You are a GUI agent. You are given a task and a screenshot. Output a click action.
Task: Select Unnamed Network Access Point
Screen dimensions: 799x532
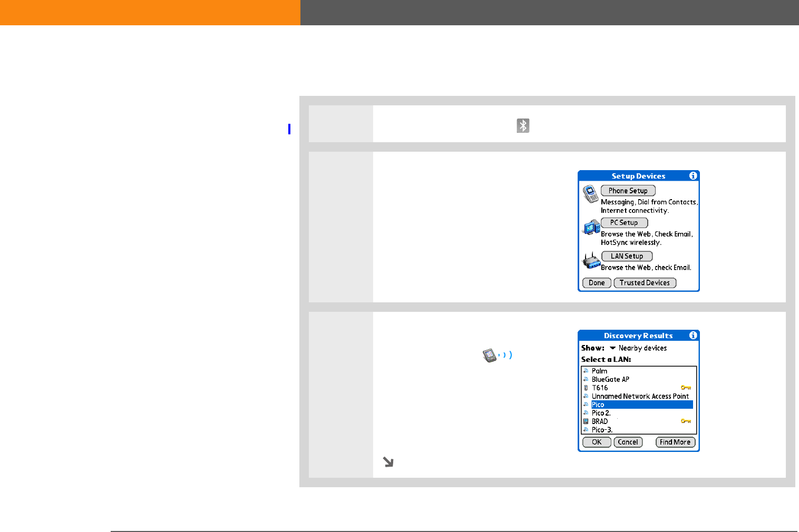tap(640, 396)
